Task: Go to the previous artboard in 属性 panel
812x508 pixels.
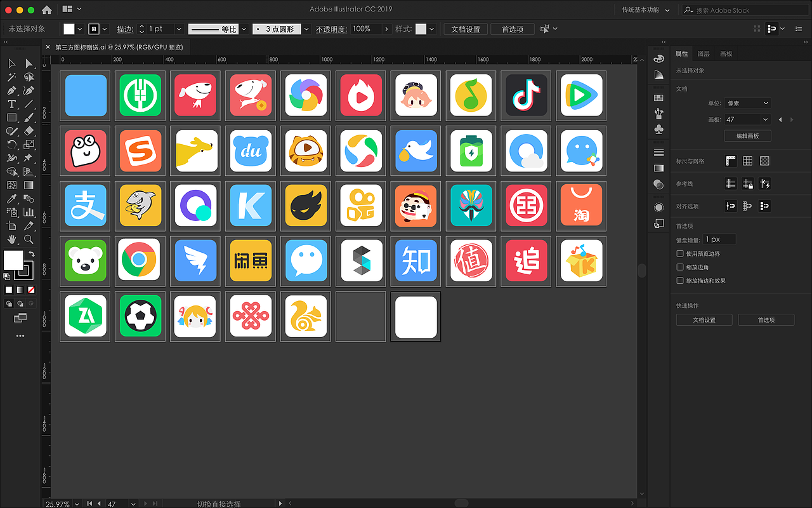Action: pos(780,119)
